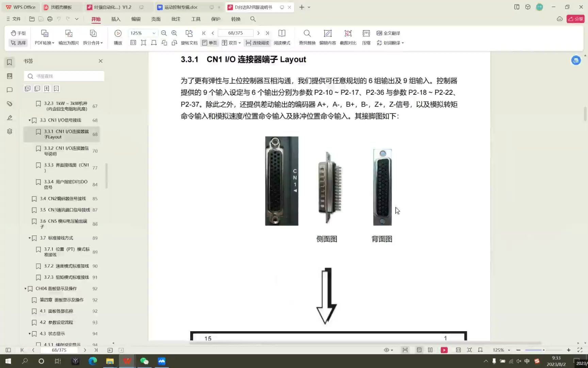Open the Double Page (双页) dropdown

(x=231, y=43)
